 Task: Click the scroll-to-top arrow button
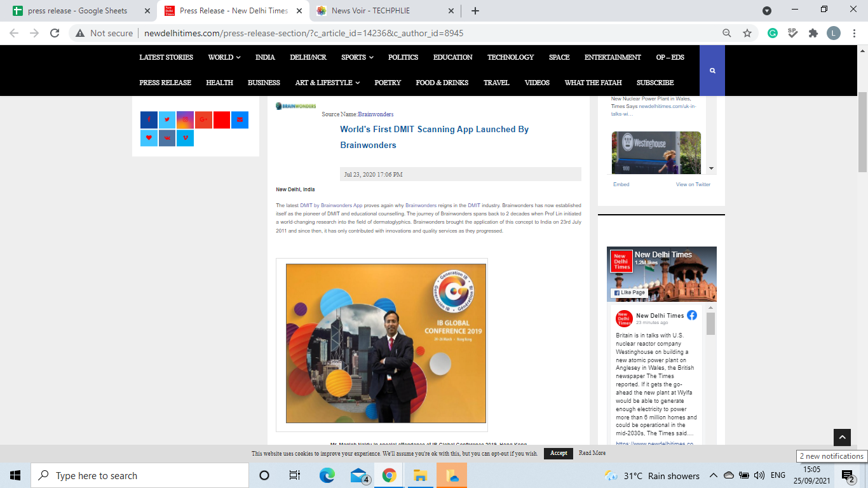click(842, 437)
